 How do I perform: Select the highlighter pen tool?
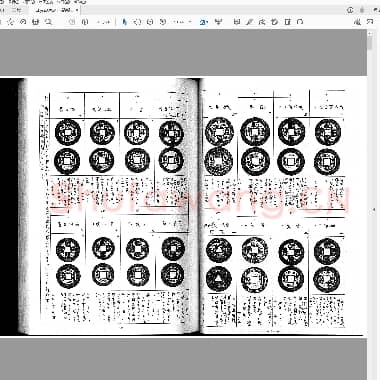249,22
